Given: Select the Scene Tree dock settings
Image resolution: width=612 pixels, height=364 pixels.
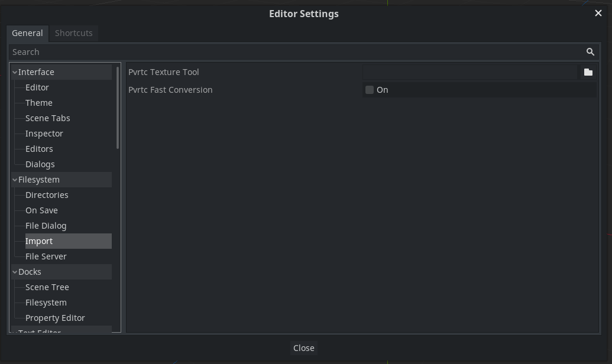Looking at the screenshot, I should click(47, 287).
